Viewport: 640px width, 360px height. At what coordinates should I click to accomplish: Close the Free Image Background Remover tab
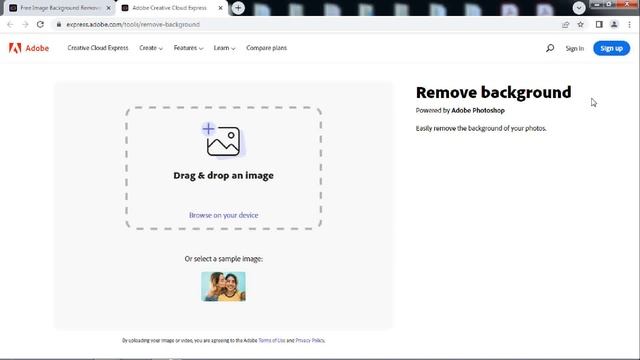pos(109,8)
